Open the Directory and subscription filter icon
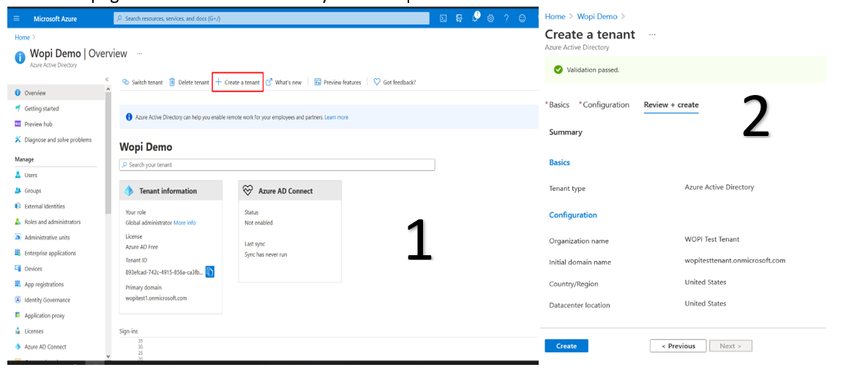Screen dimensions: 868x370 coord(459,18)
